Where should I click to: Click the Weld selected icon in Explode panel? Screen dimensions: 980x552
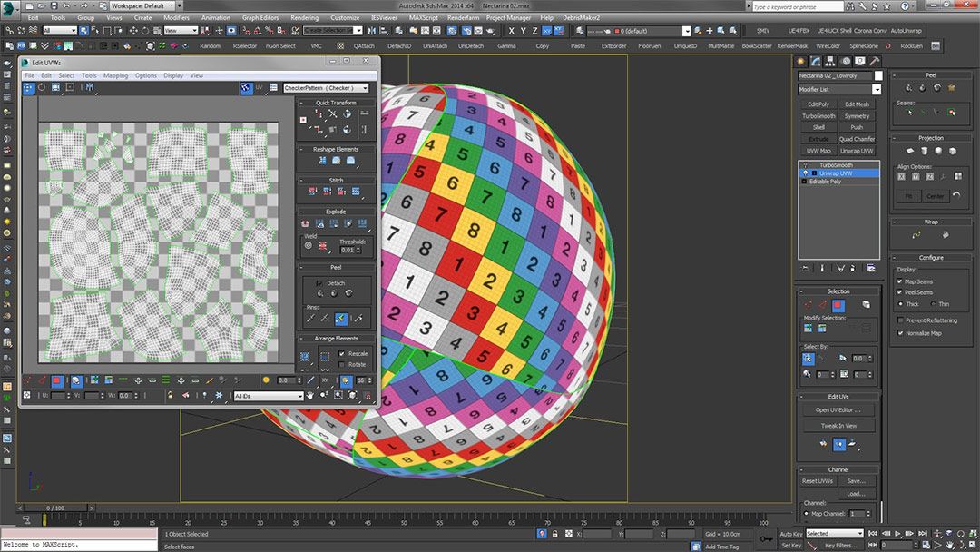[322, 246]
